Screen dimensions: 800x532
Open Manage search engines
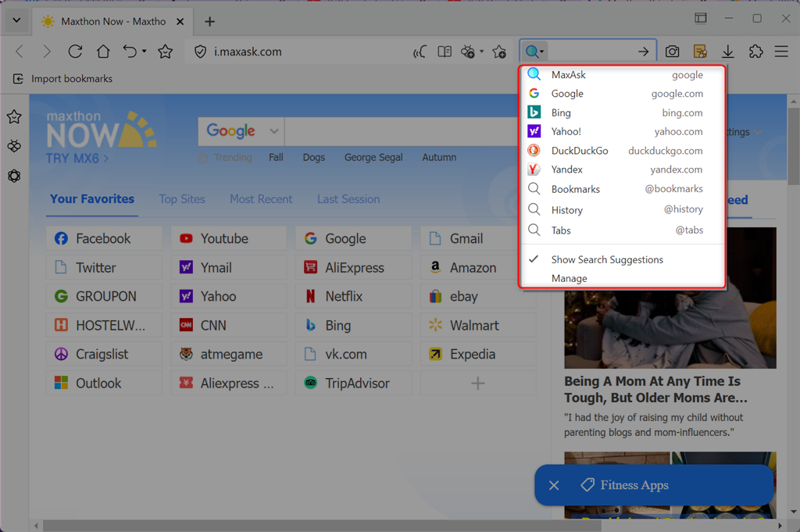[622, 278]
